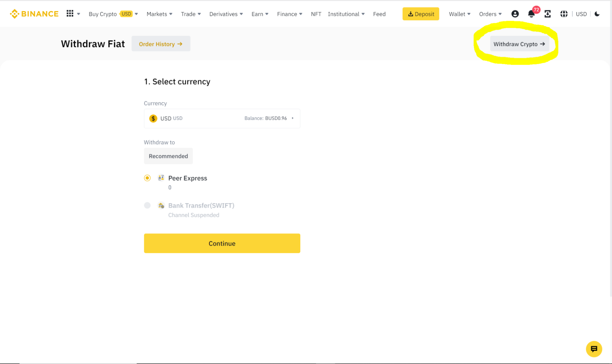The width and height of the screenshot is (612, 364).
Task: Open the USD currency selector field
Action: click(x=222, y=118)
